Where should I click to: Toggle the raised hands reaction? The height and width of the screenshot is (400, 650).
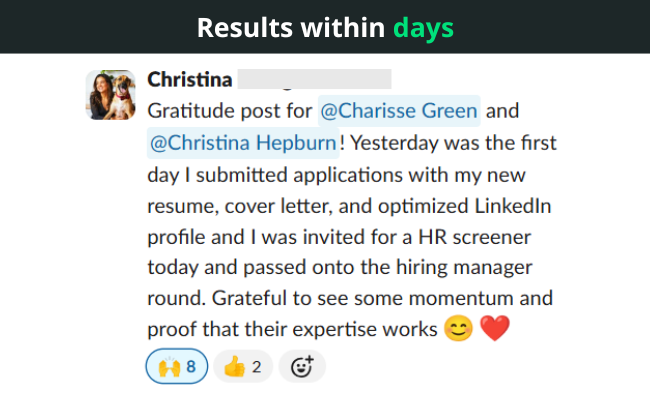pos(177,366)
